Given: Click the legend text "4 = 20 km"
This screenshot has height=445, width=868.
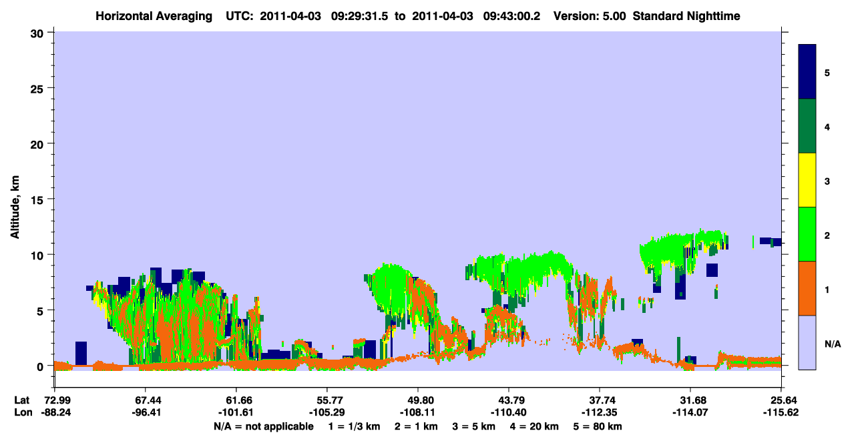Looking at the screenshot, I should (534, 426).
